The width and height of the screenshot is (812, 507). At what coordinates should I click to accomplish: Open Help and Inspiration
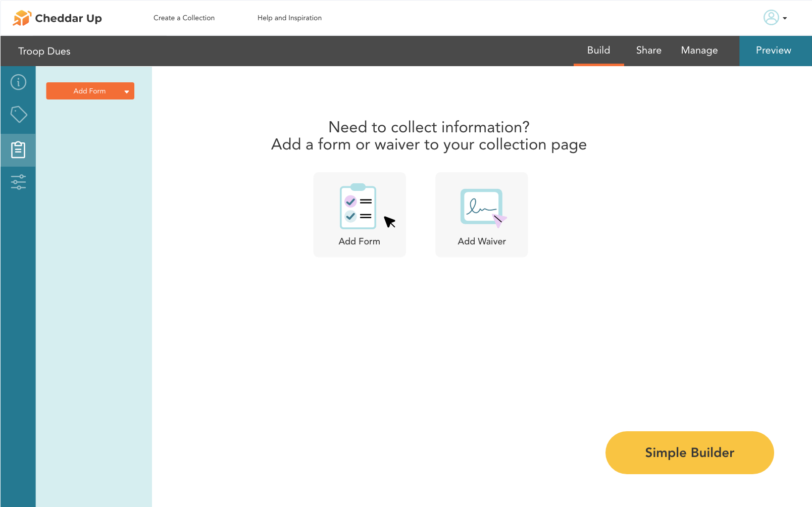[x=289, y=18]
